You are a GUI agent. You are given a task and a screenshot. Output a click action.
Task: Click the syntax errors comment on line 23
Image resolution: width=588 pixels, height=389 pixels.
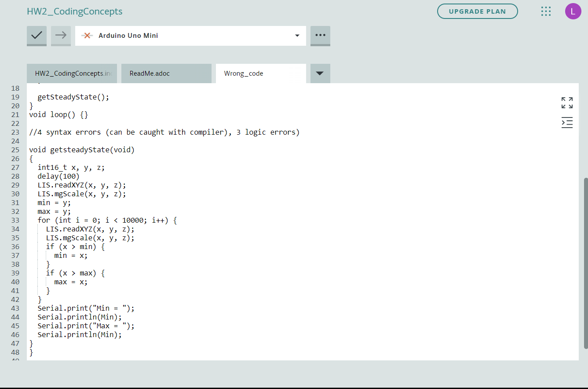coord(164,132)
